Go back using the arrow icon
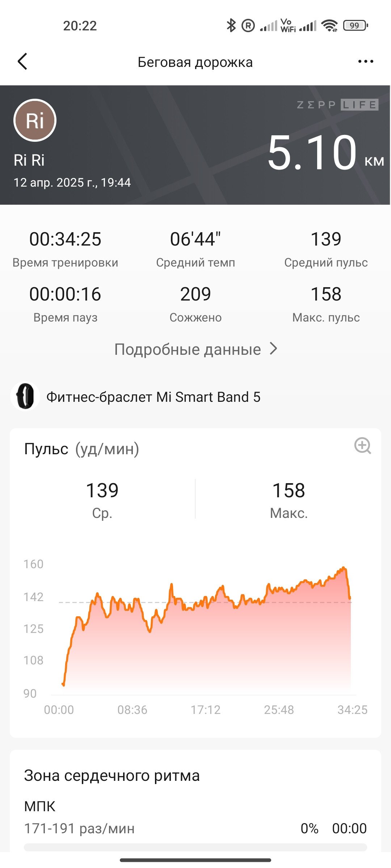This screenshot has height=868, width=391. coord(22,61)
